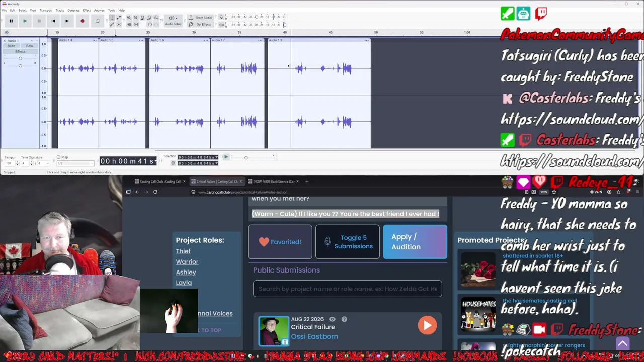This screenshot has height=362, width=644.
Task: Open the Audio 1.4 clip options menu
Action: click(95, 40)
